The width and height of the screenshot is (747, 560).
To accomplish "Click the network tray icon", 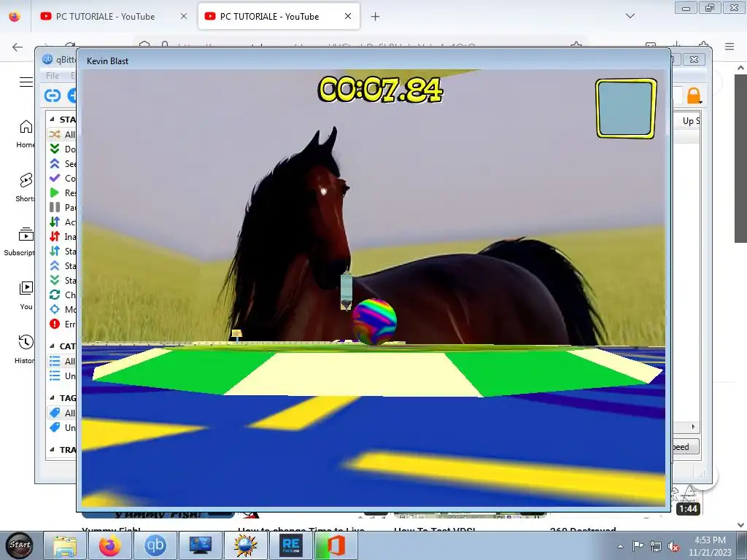I will 656,547.
